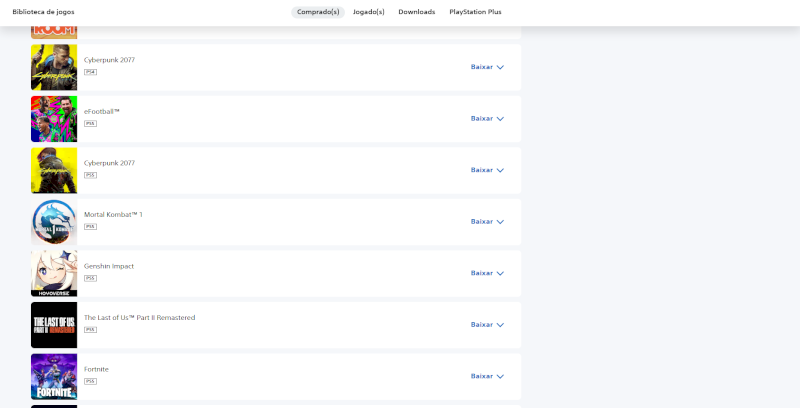Viewport: 800px width, 408px height.
Task: Click the eFootball™ title text
Action: pyautogui.click(x=102, y=111)
